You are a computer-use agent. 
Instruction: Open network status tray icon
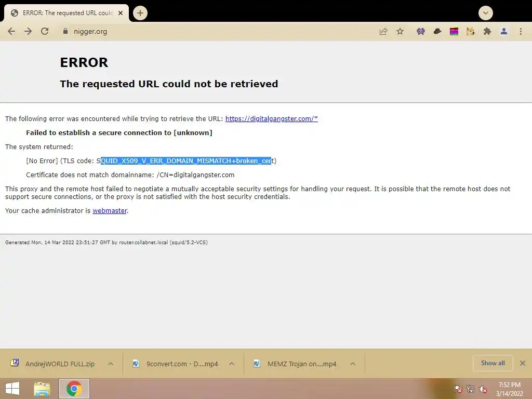(471, 389)
